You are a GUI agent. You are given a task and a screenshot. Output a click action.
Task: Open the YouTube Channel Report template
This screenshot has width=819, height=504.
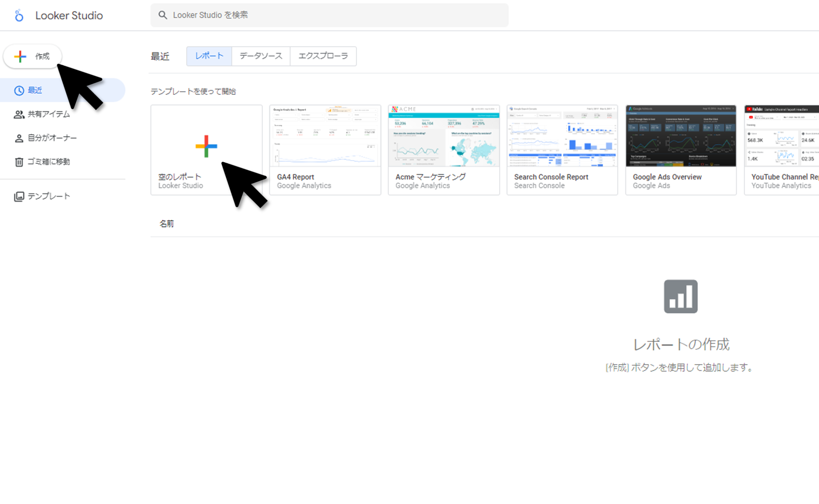[x=782, y=149]
